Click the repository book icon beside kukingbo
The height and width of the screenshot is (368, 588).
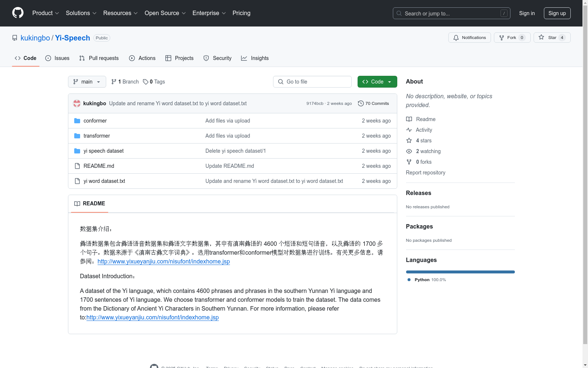(x=15, y=38)
